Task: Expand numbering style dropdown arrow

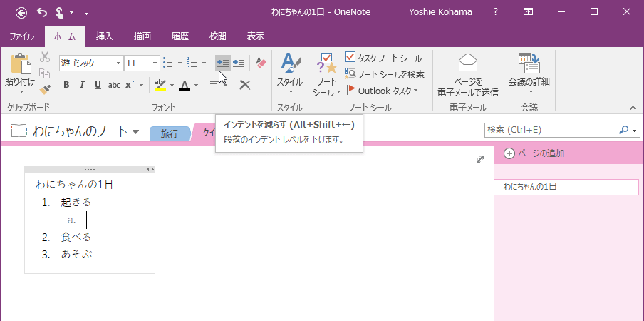Action: [x=204, y=63]
